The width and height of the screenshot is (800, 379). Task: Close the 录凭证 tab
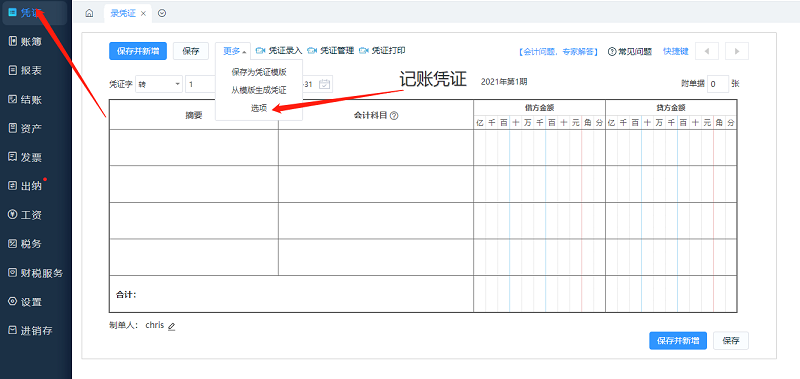(143, 14)
